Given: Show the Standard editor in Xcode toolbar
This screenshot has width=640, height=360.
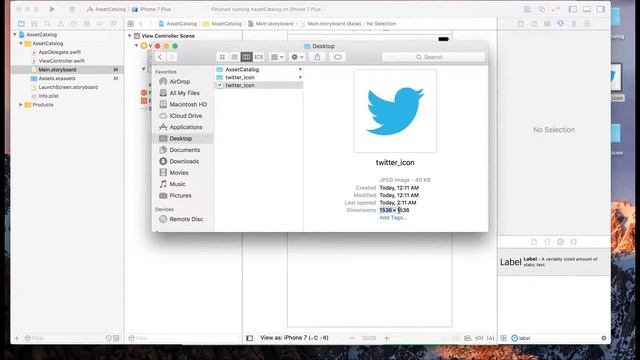Looking at the screenshot, I should [x=527, y=9].
